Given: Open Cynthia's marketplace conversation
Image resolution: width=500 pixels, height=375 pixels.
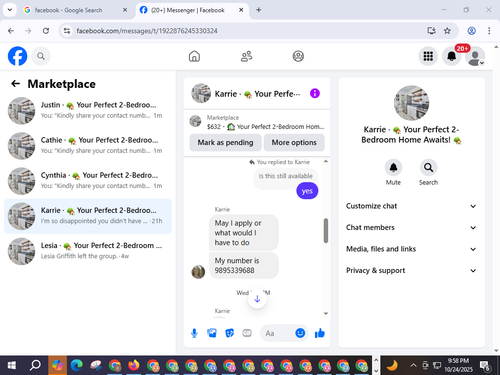Looking at the screenshot, I should 88,181.
